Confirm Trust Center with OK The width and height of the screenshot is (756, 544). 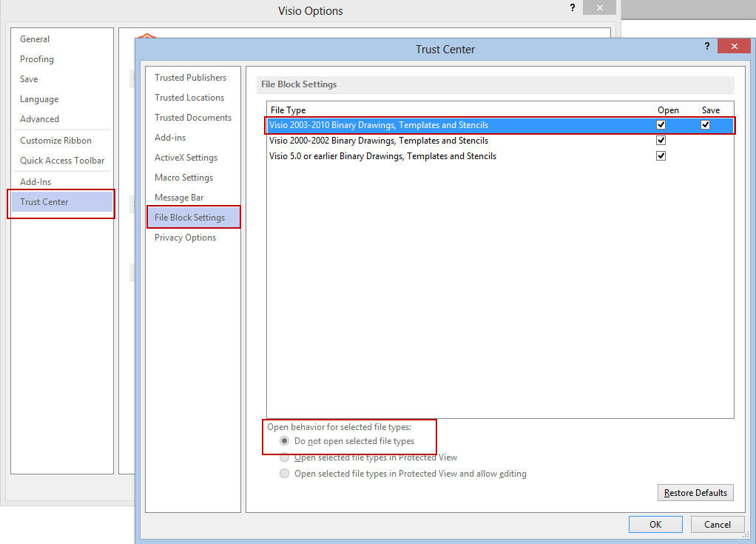(x=655, y=524)
